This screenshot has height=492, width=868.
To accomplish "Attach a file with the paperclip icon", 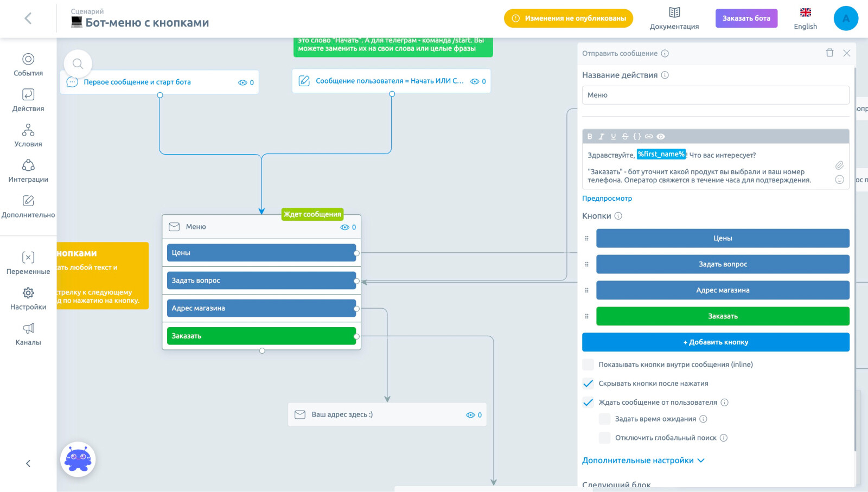I will [x=839, y=165].
